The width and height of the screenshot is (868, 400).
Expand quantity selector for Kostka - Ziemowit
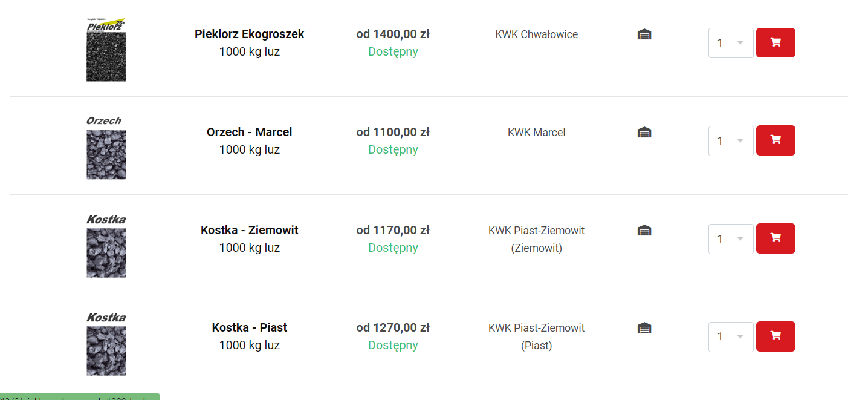tap(731, 239)
